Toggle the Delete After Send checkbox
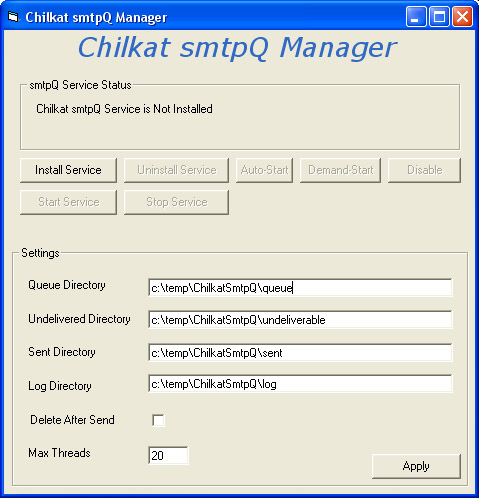Viewport: 479px width, 498px height. [x=158, y=420]
